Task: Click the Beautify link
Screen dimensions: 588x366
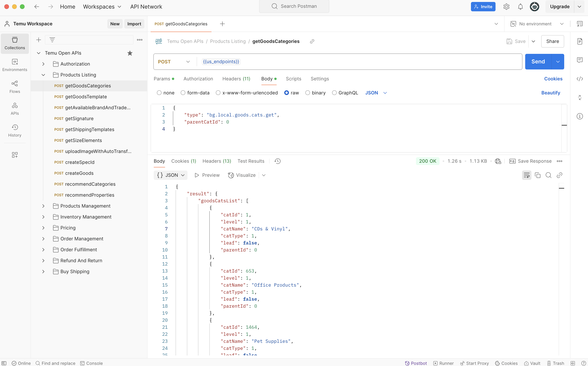Action: click(551, 93)
